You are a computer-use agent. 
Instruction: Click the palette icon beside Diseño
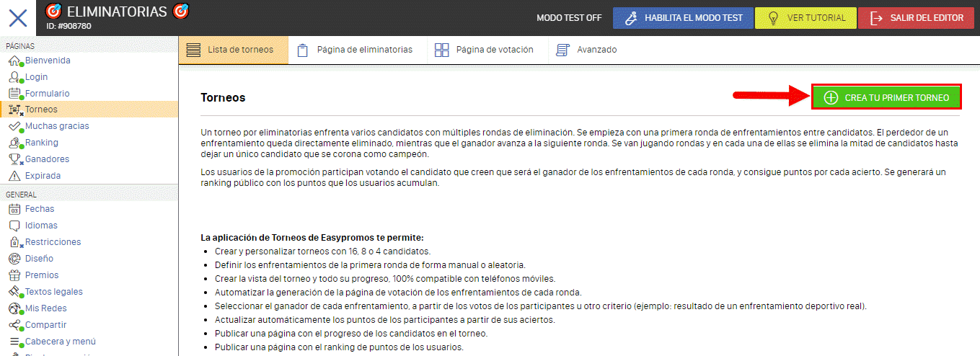point(14,259)
